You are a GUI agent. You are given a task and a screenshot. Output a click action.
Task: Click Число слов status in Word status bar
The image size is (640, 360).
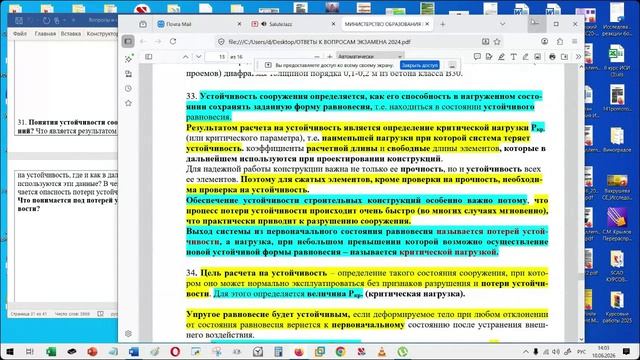tap(72, 314)
